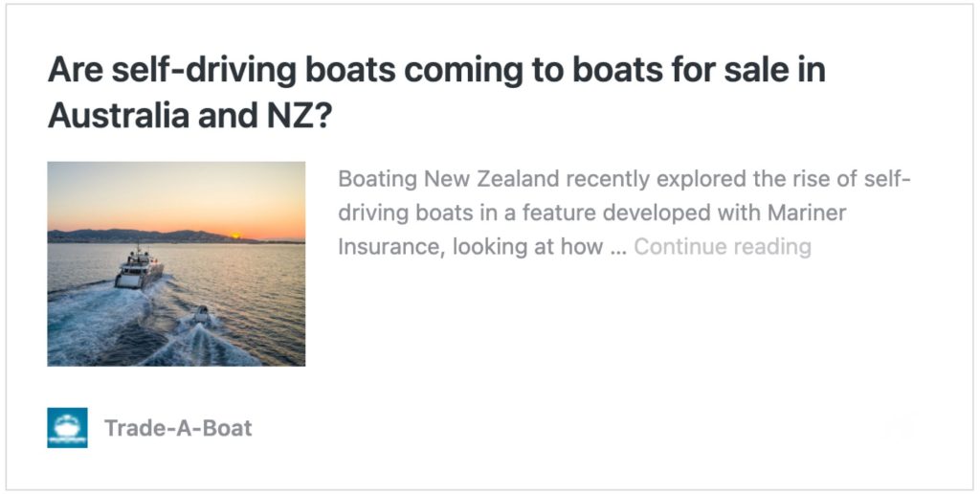This screenshot has height=494, width=980.
Task: Click the Trade-A-Boat teal logo icon
Action: 67,428
